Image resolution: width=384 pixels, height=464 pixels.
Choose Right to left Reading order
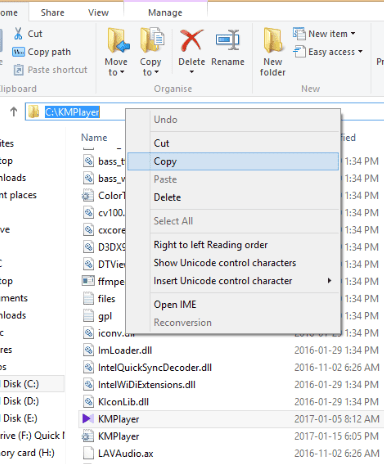tap(233, 245)
